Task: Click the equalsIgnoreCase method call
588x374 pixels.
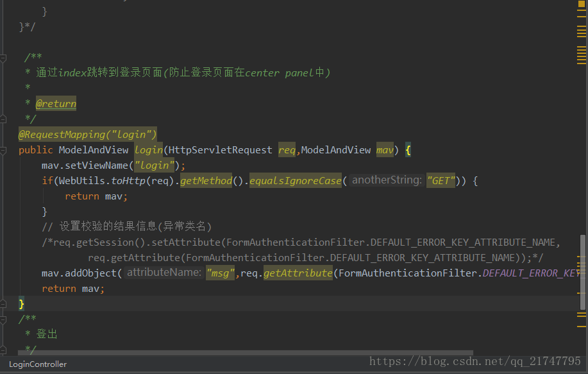Action: (x=295, y=181)
